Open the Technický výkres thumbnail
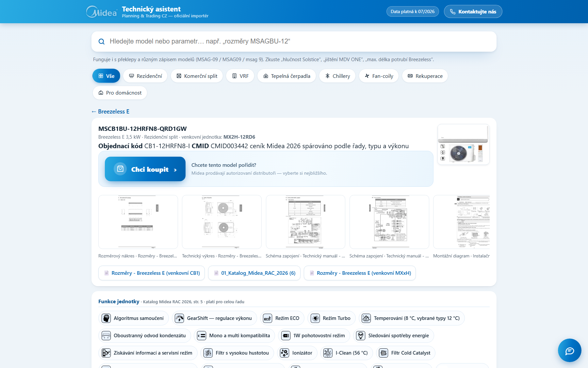This screenshot has width=588, height=368. [x=222, y=222]
